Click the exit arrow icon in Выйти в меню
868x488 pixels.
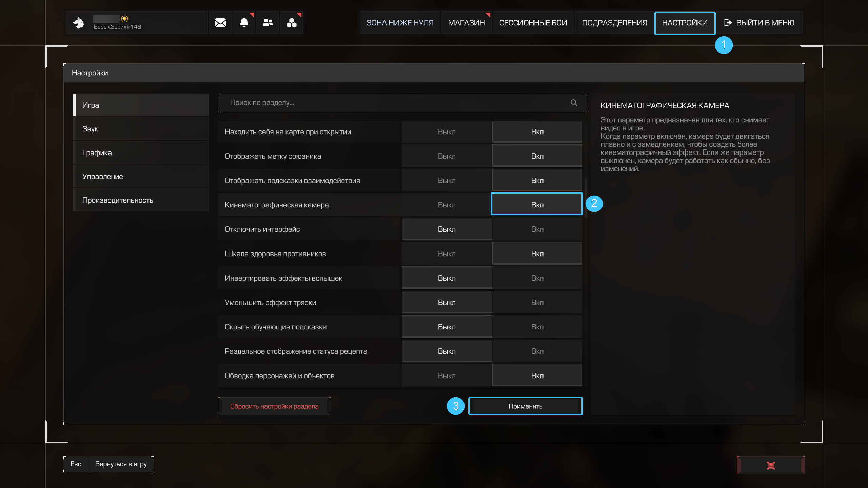click(728, 23)
